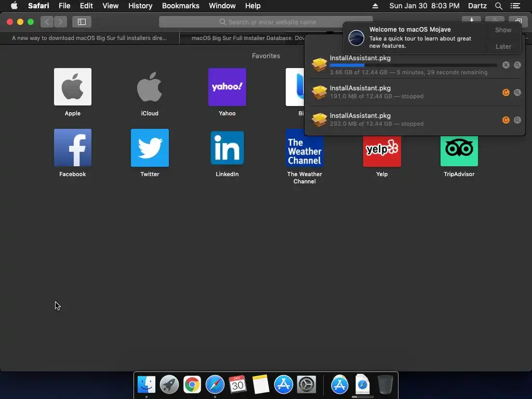Resume the 191.0 MB stopped download
The image size is (532, 399).
tap(506, 92)
